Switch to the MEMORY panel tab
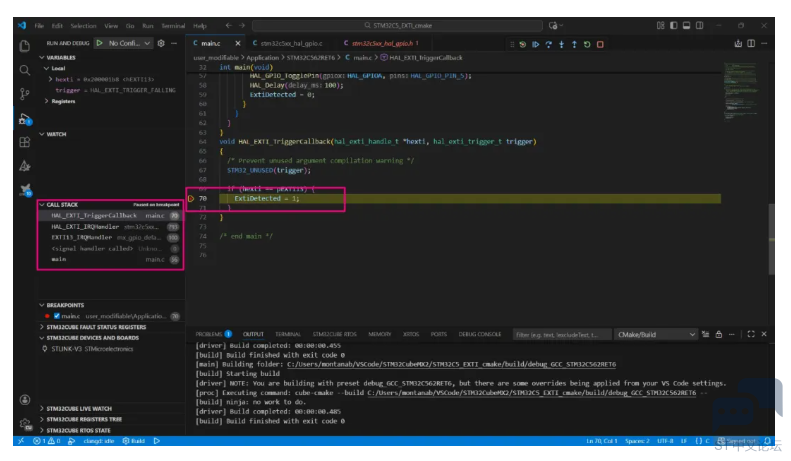The width and height of the screenshot is (791, 461). coord(380,334)
